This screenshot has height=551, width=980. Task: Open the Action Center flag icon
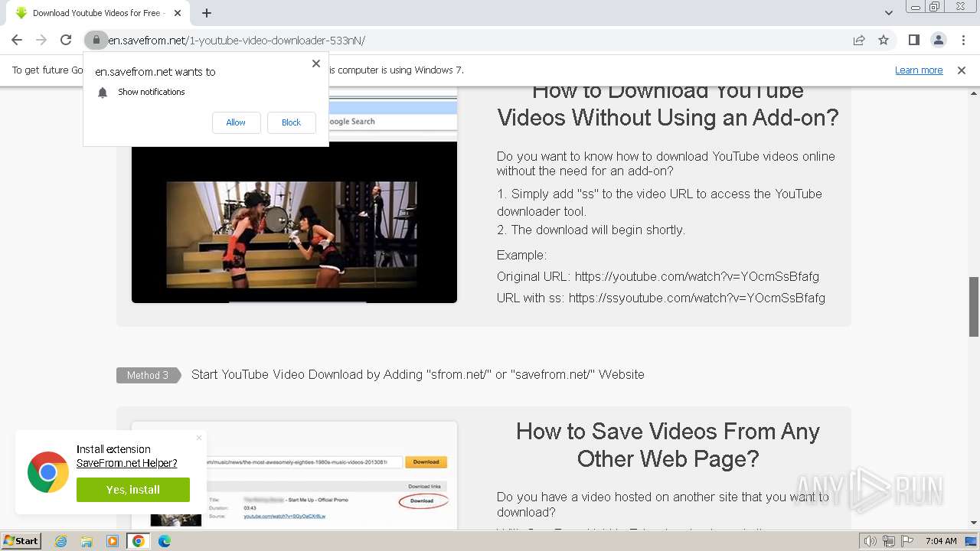pyautogui.click(x=907, y=541)
